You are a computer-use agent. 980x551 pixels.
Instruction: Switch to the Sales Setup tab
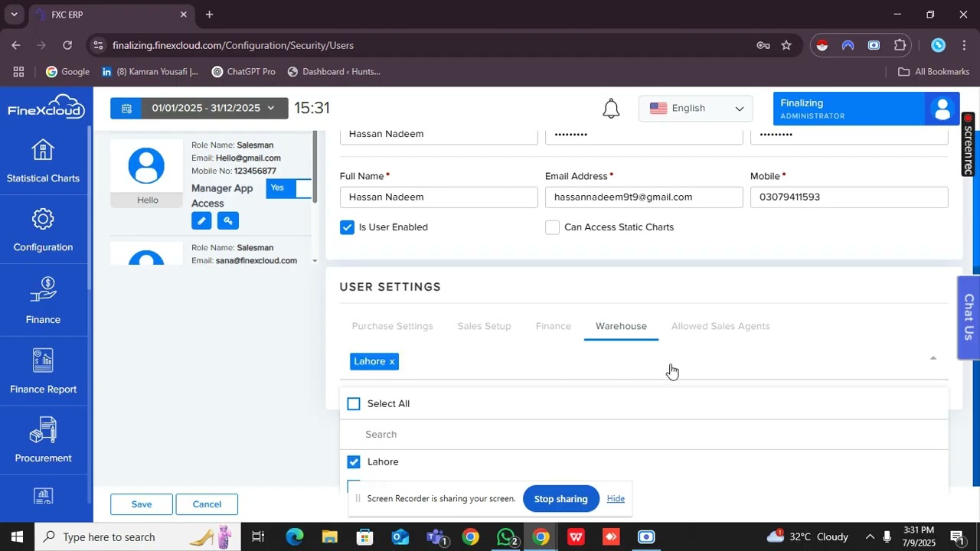(x=484, y=326)
